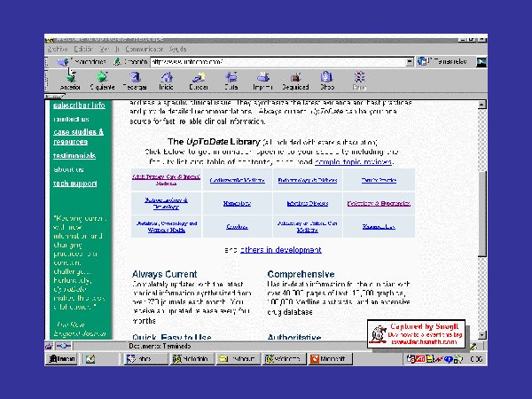Screen dimensions: 532x399
Task: Click the Shop toolbar button
Action: (x=326, y=81)
